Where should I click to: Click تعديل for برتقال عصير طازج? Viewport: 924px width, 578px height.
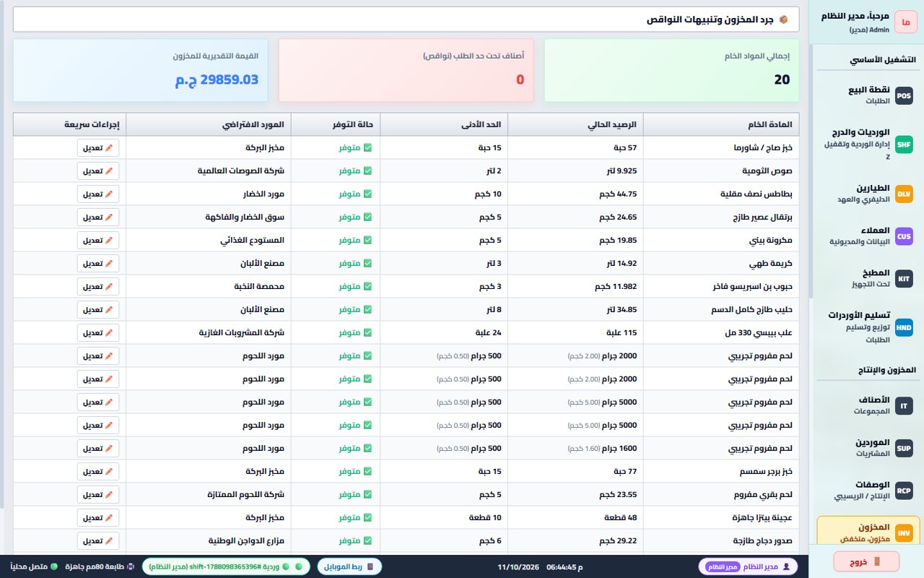98,217
